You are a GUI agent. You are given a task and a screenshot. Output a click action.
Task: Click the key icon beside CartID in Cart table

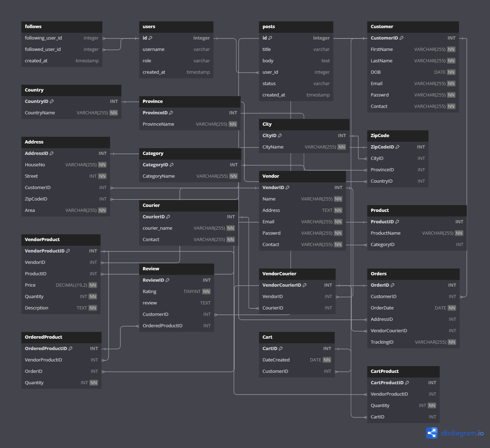click(x=281, y=349)
